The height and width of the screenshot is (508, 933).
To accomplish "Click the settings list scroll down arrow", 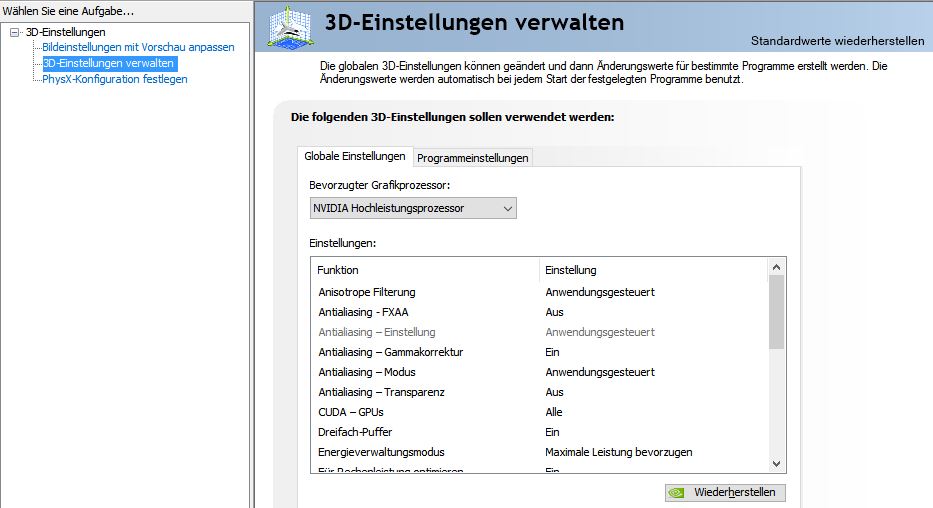I will 776,463.
